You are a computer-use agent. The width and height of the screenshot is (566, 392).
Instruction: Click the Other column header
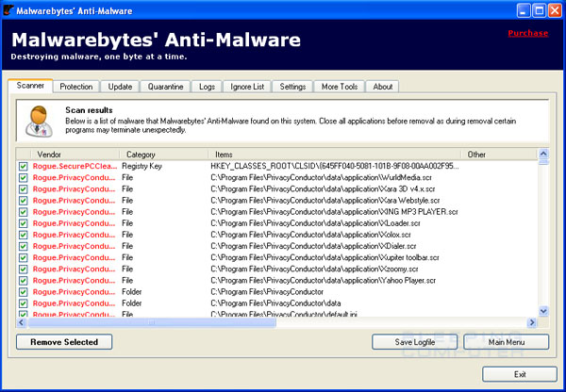tap(499, 155)
